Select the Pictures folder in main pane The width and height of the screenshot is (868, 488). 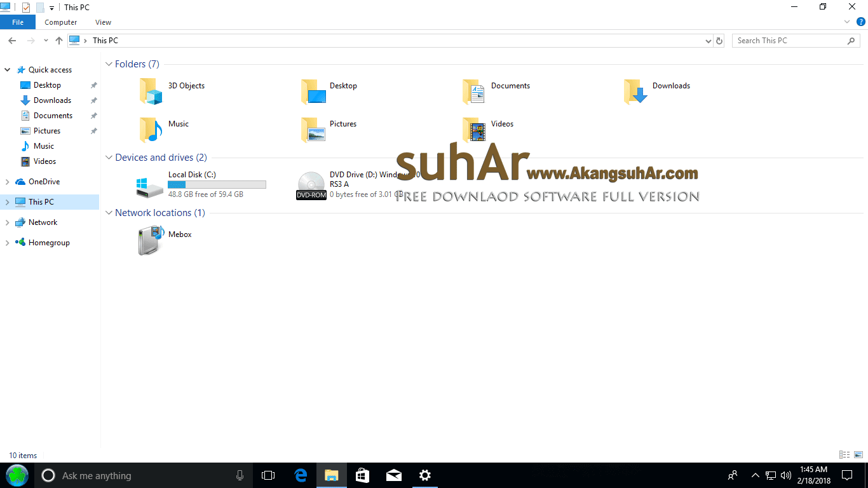[x=329, y=130]
